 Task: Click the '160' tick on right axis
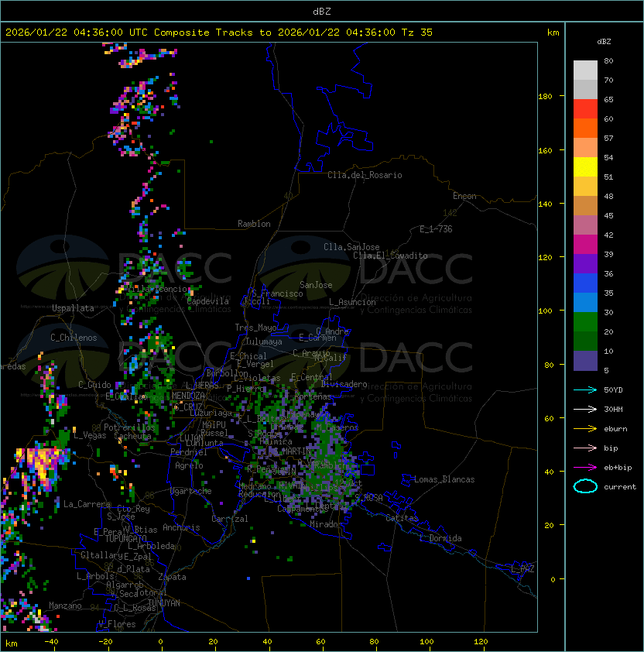click(x=545, y=150)
